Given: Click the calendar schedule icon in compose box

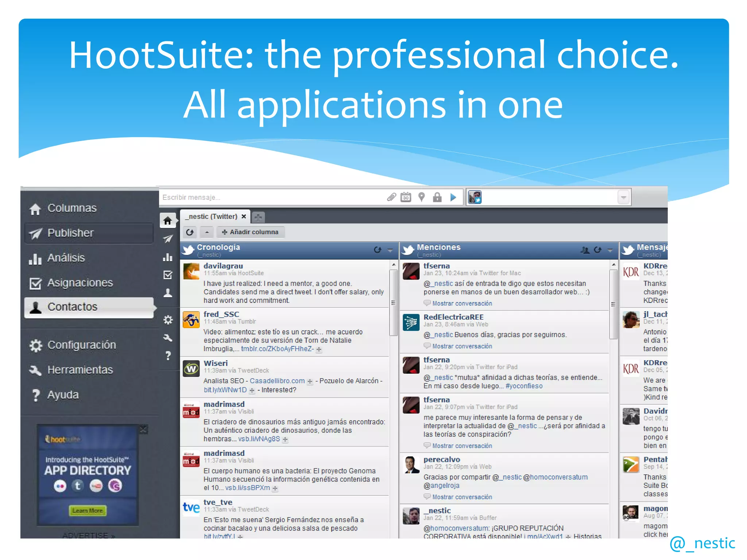Looking at the screenshot, I should pos(406,197).
